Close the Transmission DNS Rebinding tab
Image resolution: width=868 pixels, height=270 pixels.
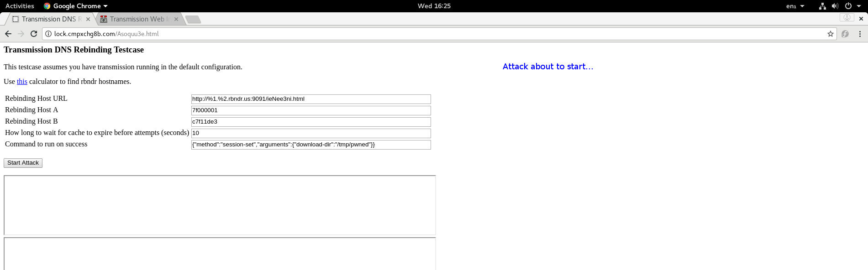88,19
